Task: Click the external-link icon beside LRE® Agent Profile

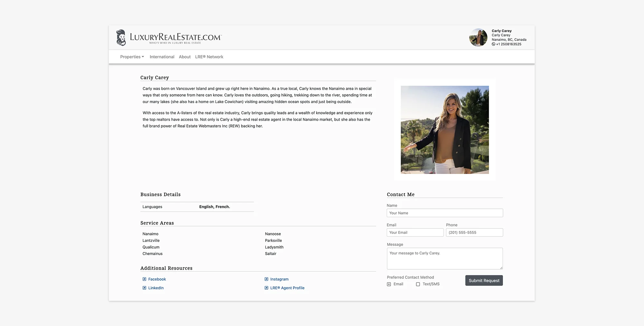Action: 266,288
